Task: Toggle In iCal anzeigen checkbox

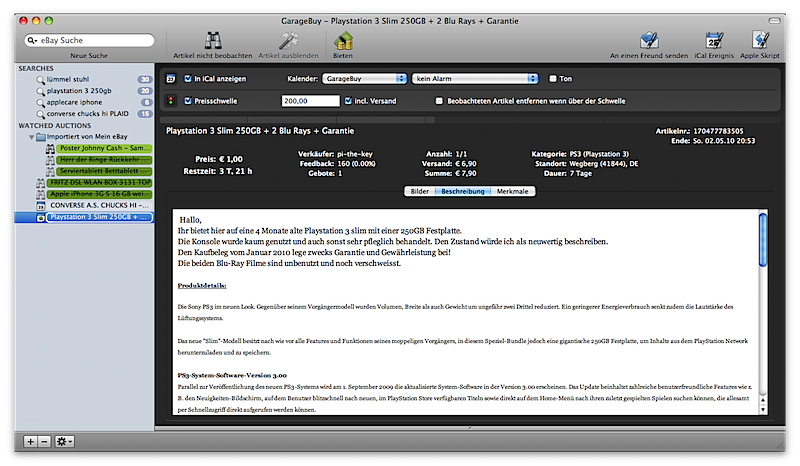Action: (x=188, y=79)
